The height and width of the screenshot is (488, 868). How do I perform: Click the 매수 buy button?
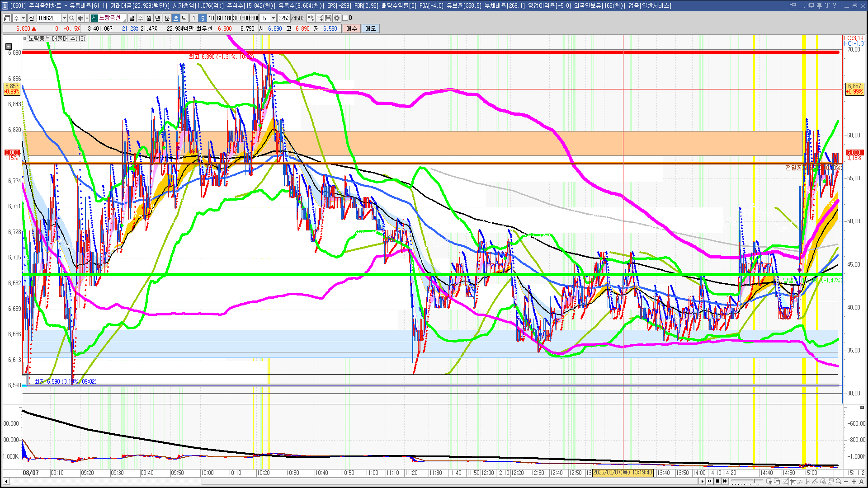coord(351,28)
